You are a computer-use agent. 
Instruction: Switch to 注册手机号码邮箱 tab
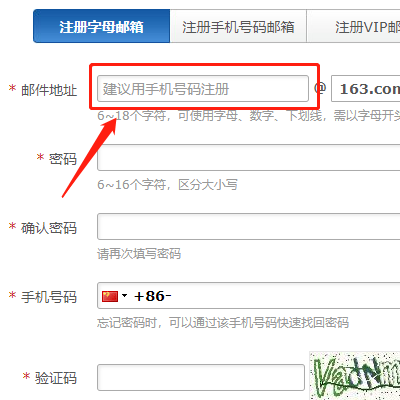238,26
